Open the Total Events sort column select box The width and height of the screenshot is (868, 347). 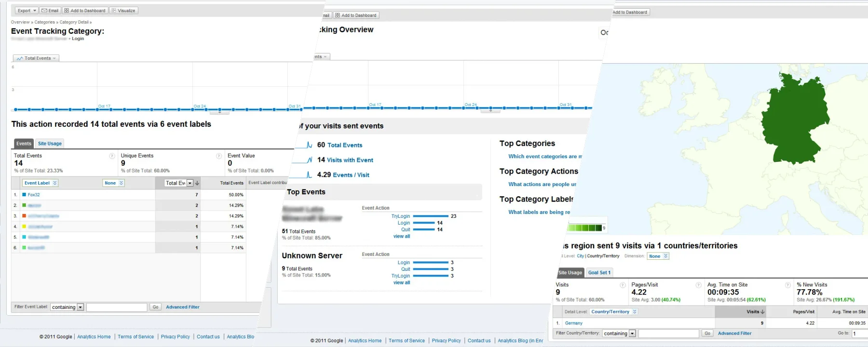[179, 183]
